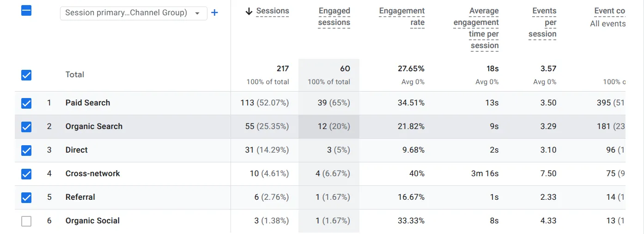Sort by the Sessions column header
This screenshot has width=644, height=234.
pos(273,11)
